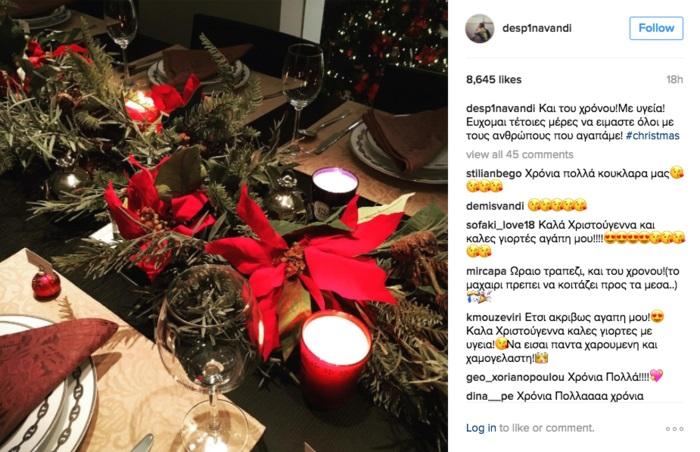Open desp1navandi username in post header

click(x=537, y=28)
